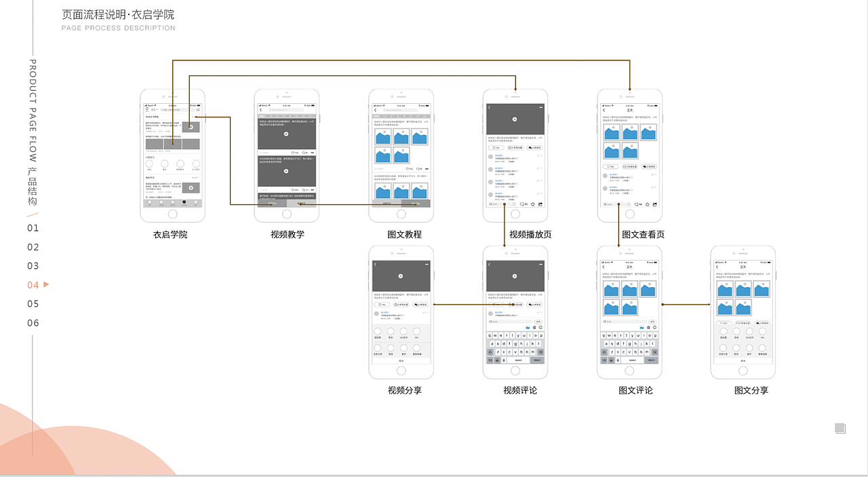The image size is (868, 477).
Task: Click star favorite icon in 视频播放页 phone
Action: (x=533, y=204)
